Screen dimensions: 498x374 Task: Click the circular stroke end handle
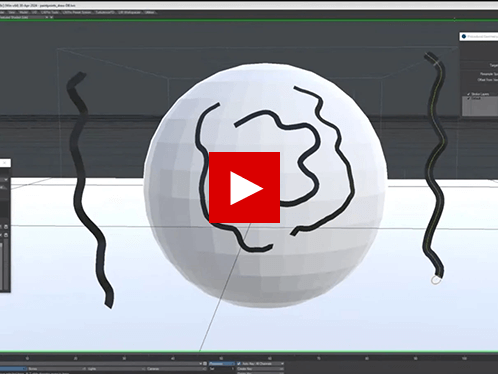[x=436, y=280]
